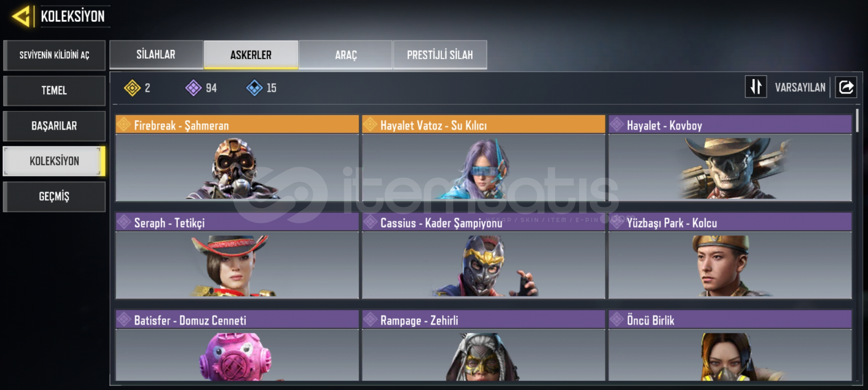Go to the BAŞARILAR menu
The width and height of the screenshot is (868, 390).
pos(54,126)
